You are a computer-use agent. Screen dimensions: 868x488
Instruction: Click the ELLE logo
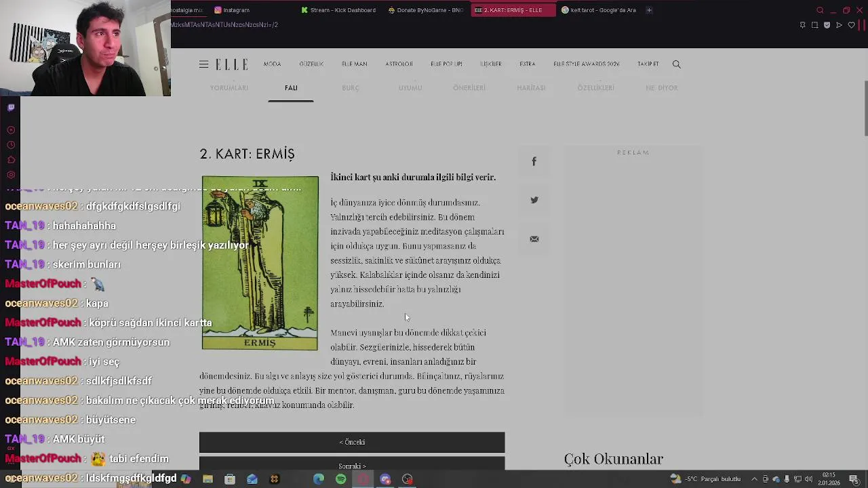point(232,64)
